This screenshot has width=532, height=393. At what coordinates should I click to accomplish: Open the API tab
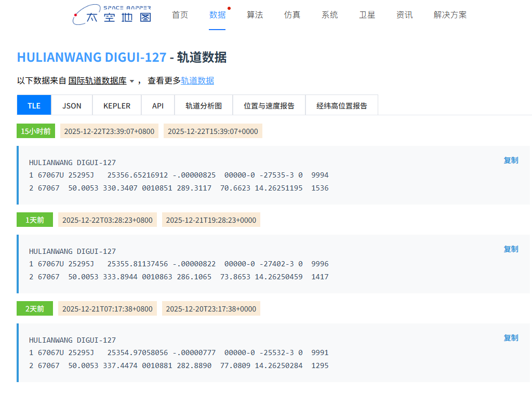pos(158,105)
